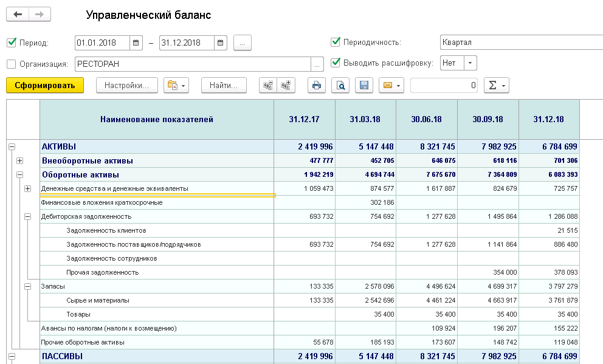The height and width of the screenshot is (364, 603).
Task: Click the print icon in toolbar
Action: pyautogui.click(x=316, y=86)
